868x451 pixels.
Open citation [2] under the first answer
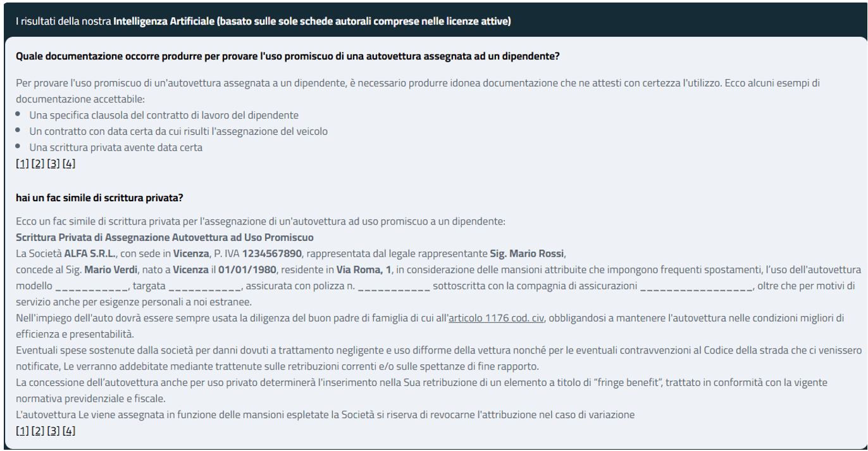(38, 164)
